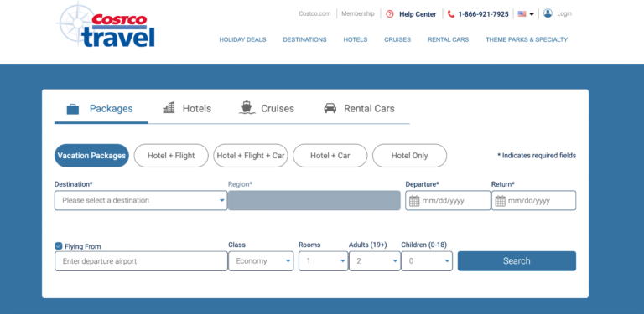Uncheck the Flying From checkbox
Viewport: 644px width, 314px height.
59,246
